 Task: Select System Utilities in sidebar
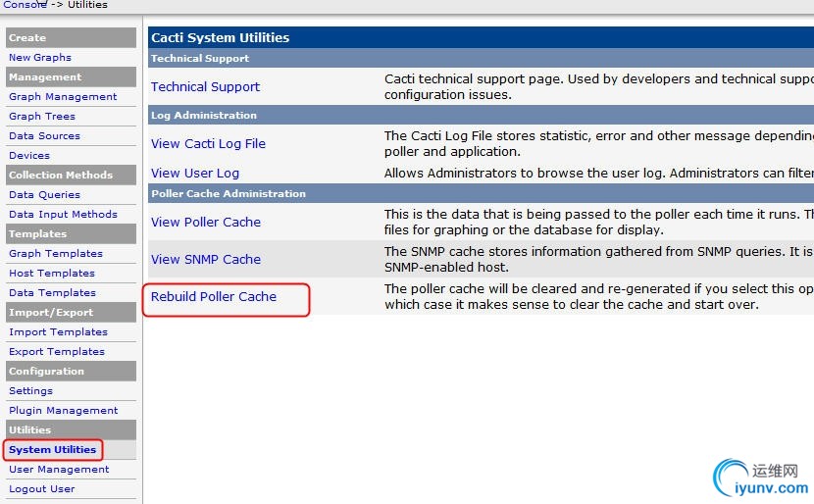[52, 449]
